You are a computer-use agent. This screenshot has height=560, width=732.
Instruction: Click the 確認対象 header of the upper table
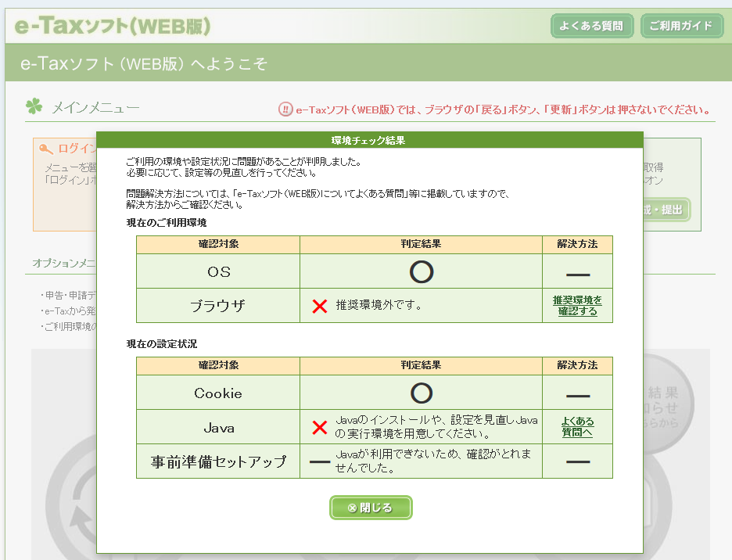point(218,244)
